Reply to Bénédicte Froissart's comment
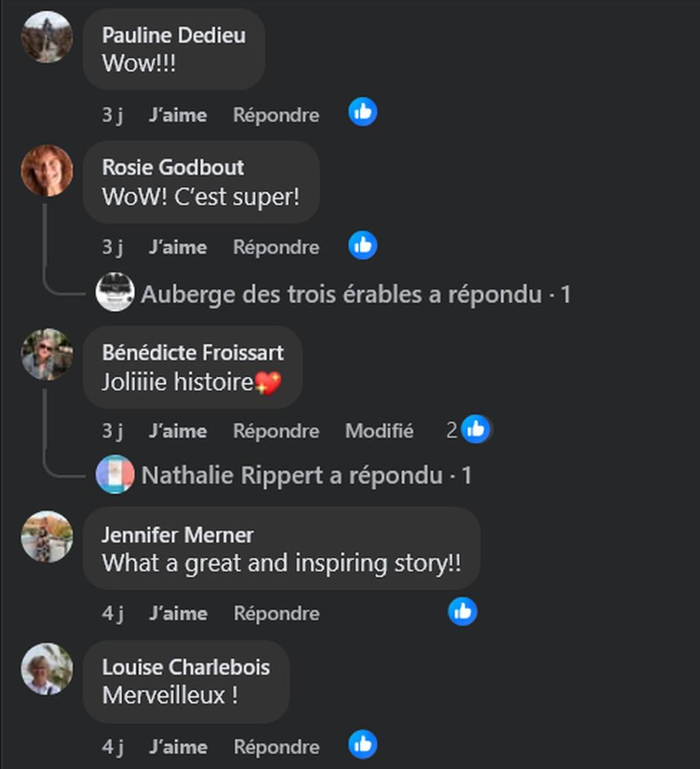The height and width of the screenshot is (769, 700). click(276, 431)
